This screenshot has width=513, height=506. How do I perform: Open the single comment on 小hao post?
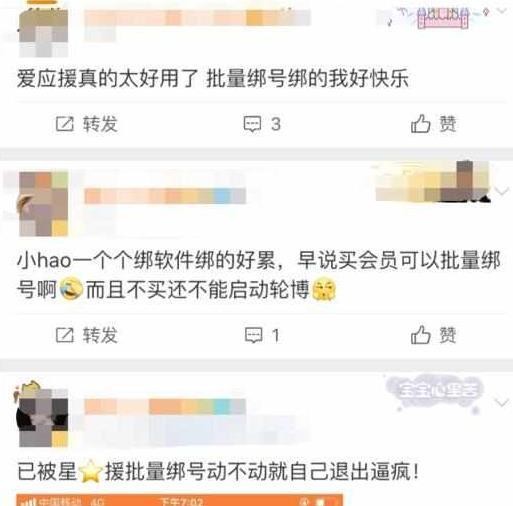point(262,335)
